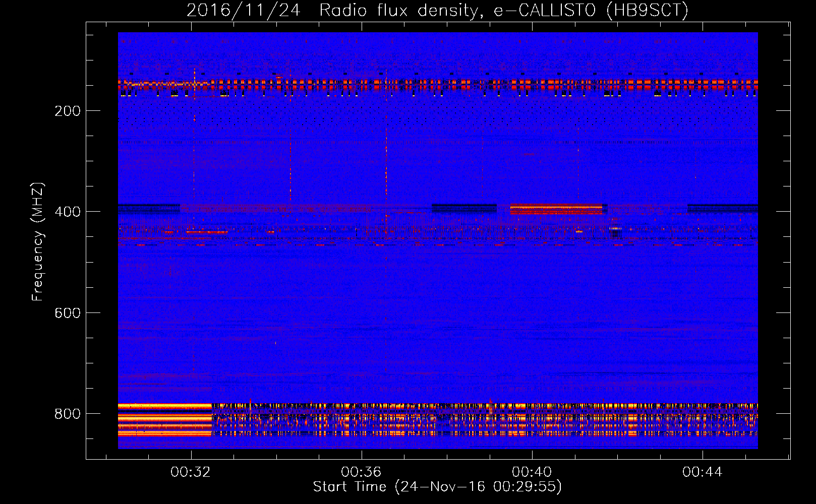The image size is (816, 504).
Task: Click the 'Frequency (MHZ)' axis label
Action: coord(38,242)
